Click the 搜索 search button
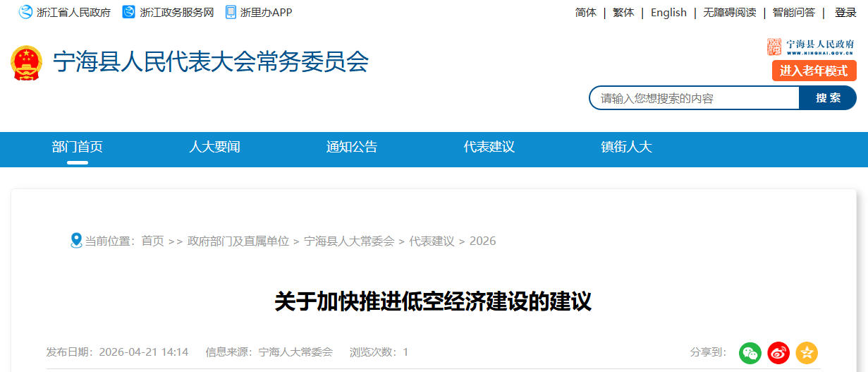Viewport: 868px width, 372px height. point(828,98)
